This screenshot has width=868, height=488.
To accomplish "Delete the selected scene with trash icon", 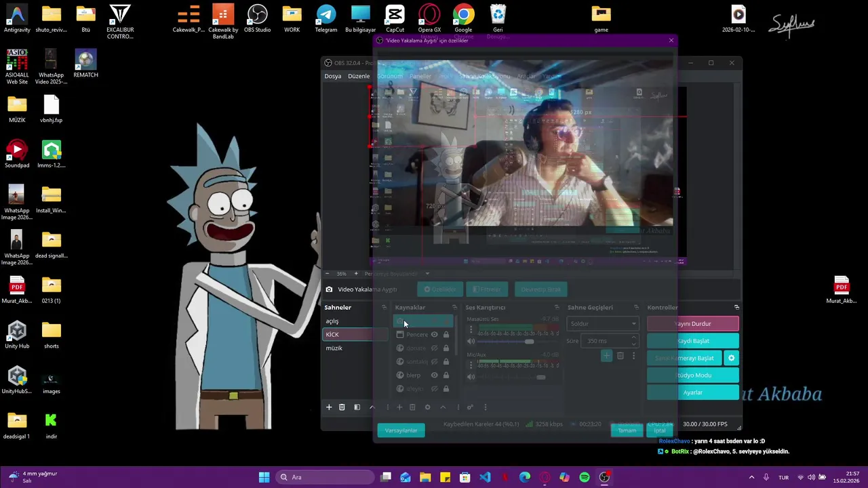I will click(x=342, y=407).
